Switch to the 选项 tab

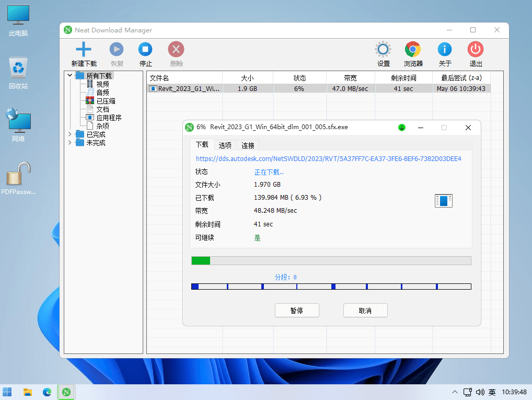coord(225,145)
